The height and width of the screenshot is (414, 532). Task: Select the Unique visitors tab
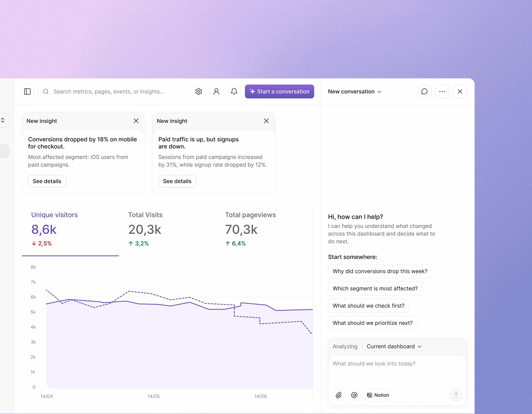pos(70,229)
